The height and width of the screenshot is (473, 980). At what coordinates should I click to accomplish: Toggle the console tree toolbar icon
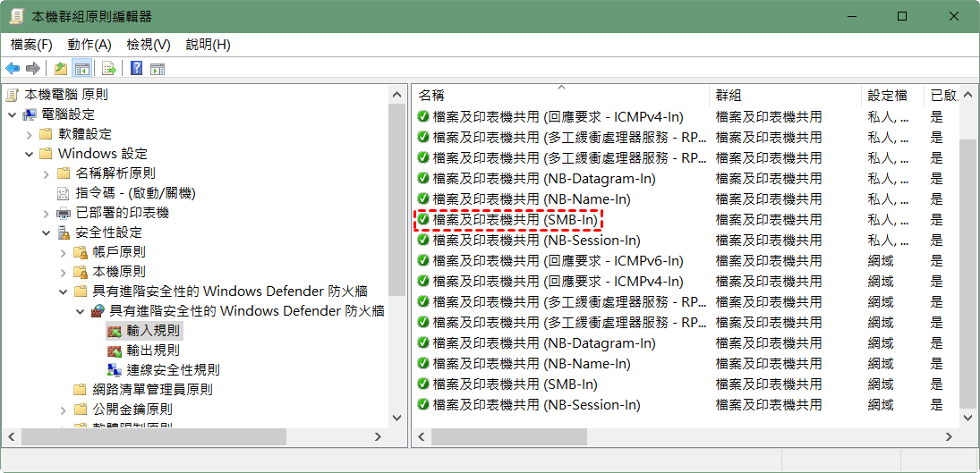(81, 68)
